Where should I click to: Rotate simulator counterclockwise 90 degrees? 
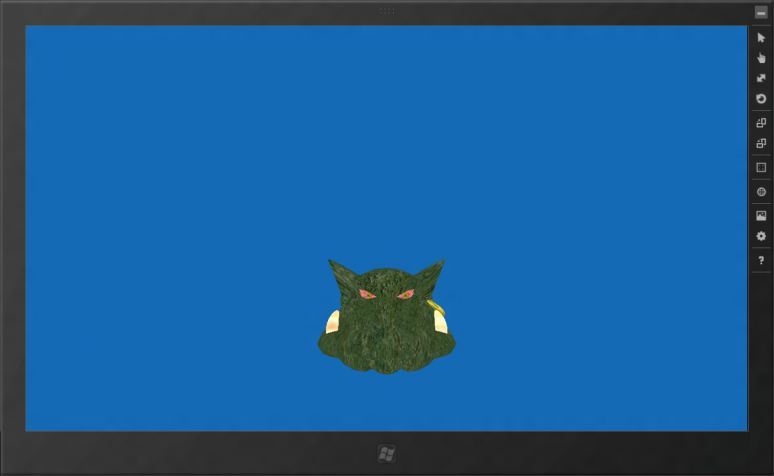point(761,143)
